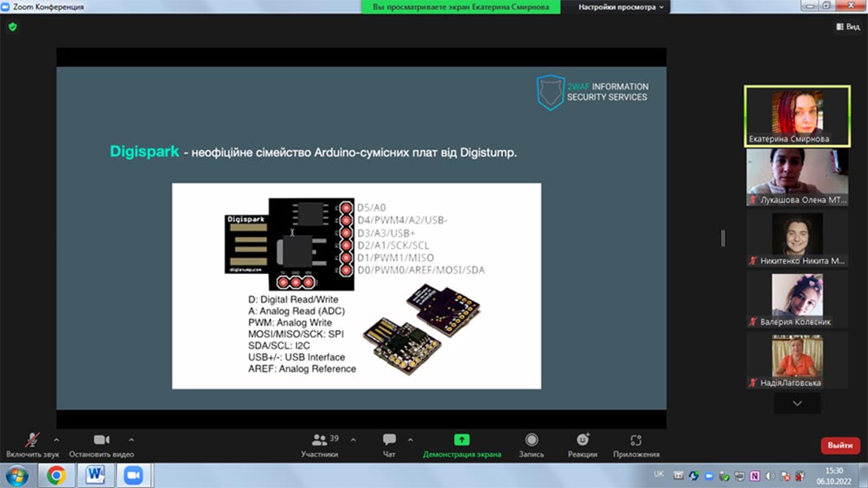Expand the arrow next to Участники

(353, 440)
